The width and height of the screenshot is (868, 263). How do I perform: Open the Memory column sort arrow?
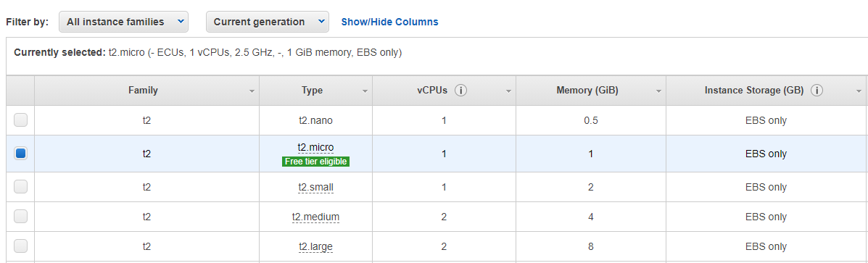[658, 92]
